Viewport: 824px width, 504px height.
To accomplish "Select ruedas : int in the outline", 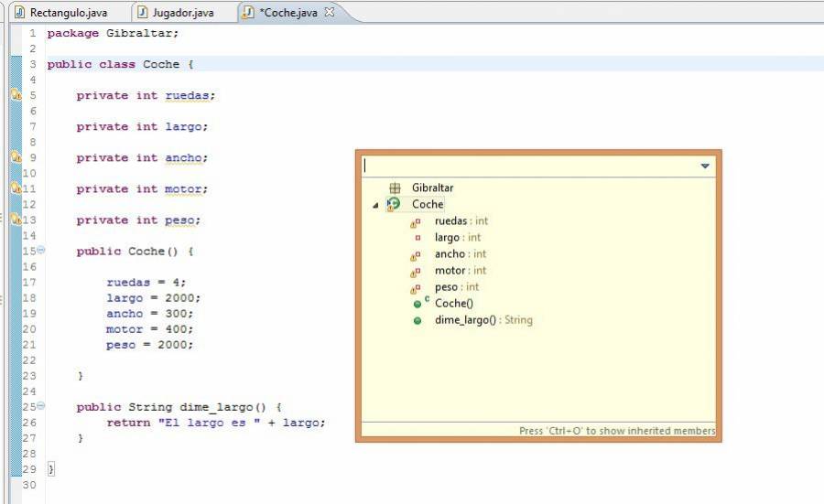I will coord(461,220).
